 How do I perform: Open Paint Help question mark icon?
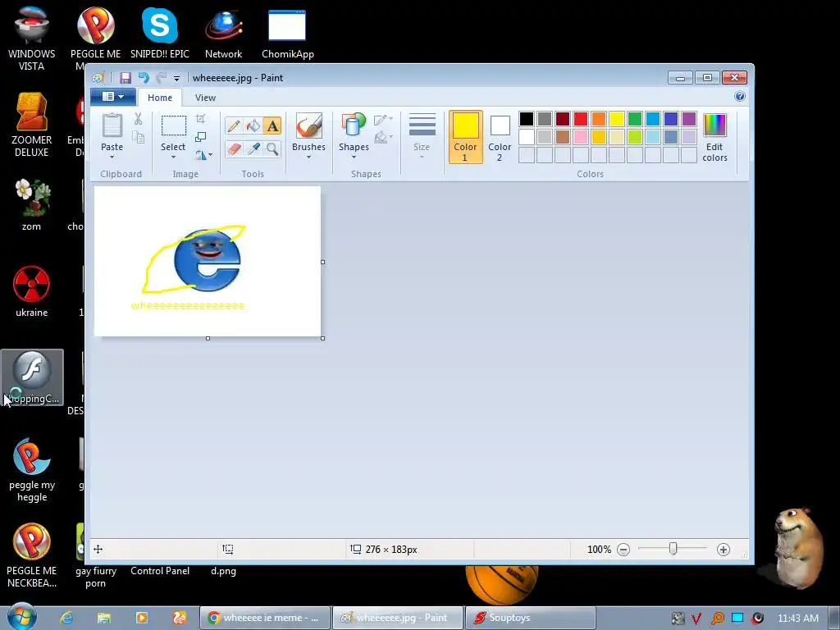pyautogui.click(x=740, y=97)
